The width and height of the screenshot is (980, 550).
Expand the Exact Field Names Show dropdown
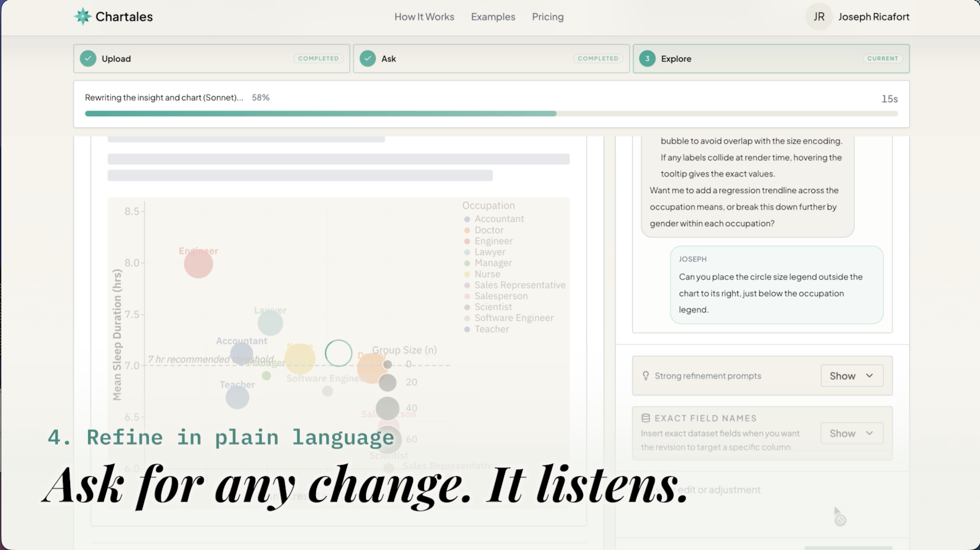tap(851, 433)
